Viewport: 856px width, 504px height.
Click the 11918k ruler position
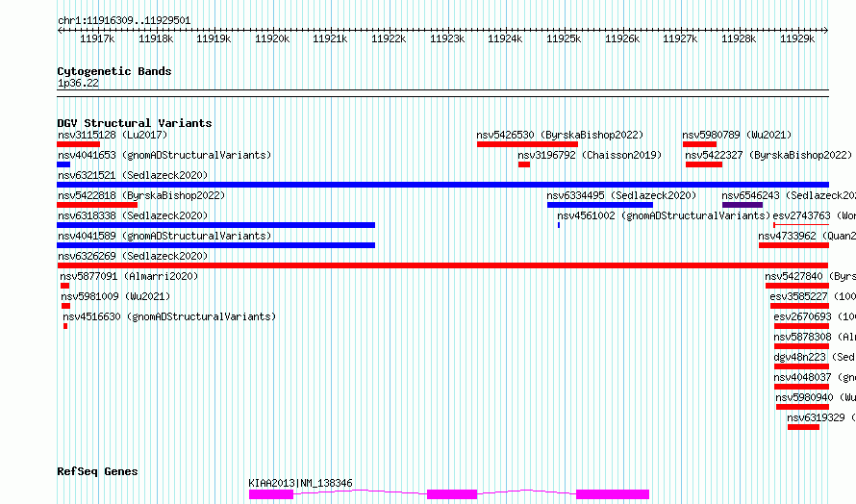pos(156,38)
